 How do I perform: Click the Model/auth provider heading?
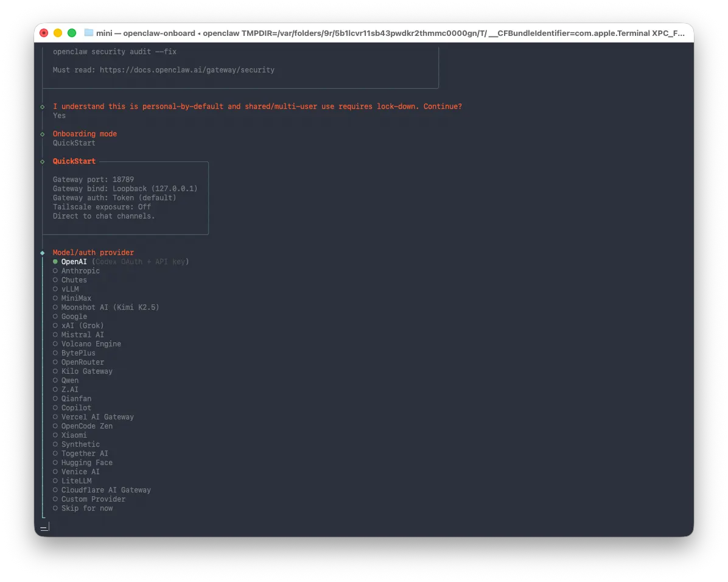(93, 253)
